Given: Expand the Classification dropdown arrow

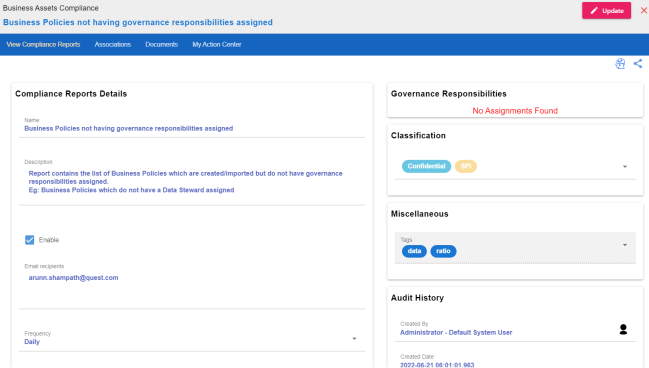Looking at the screenshot, I should pyautogui.click(x=625, y=166).
